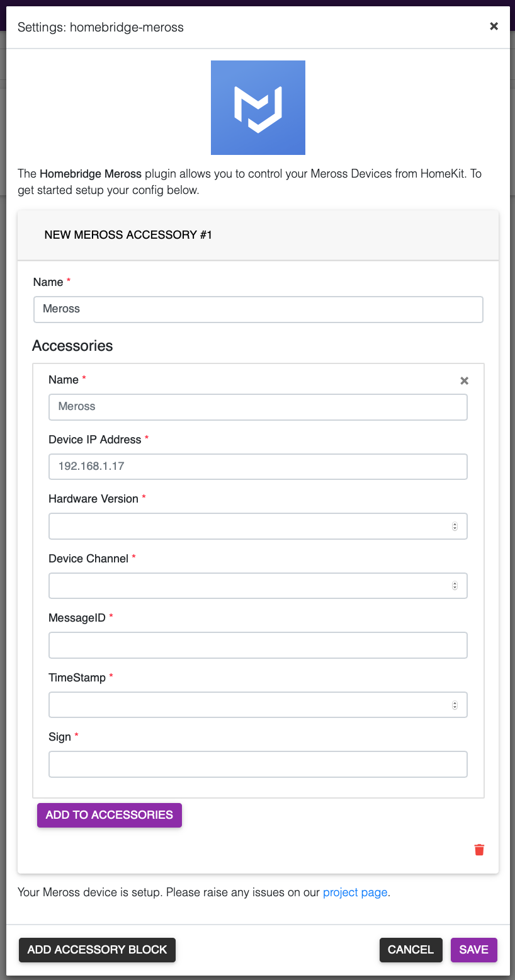Delete accessory block via trash icon
Image resolution: width=515 pixels, height=980 pixels.
(x=479, y=849)
